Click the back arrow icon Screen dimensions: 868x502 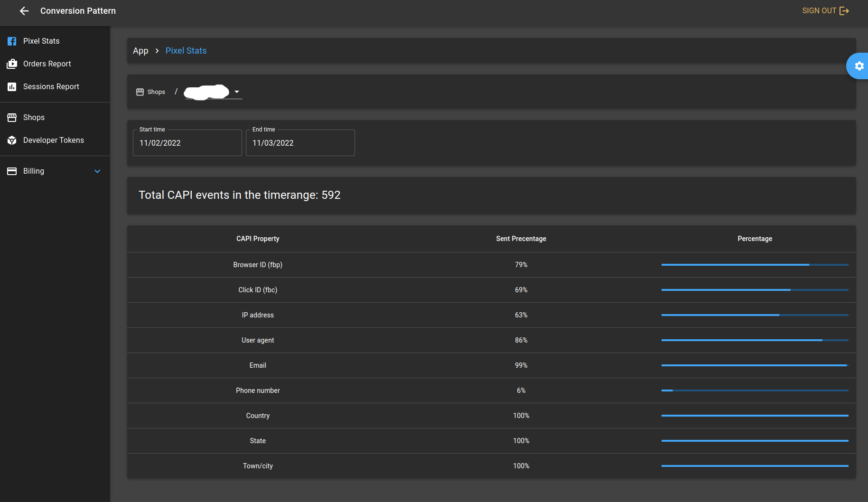coord(24,11)
